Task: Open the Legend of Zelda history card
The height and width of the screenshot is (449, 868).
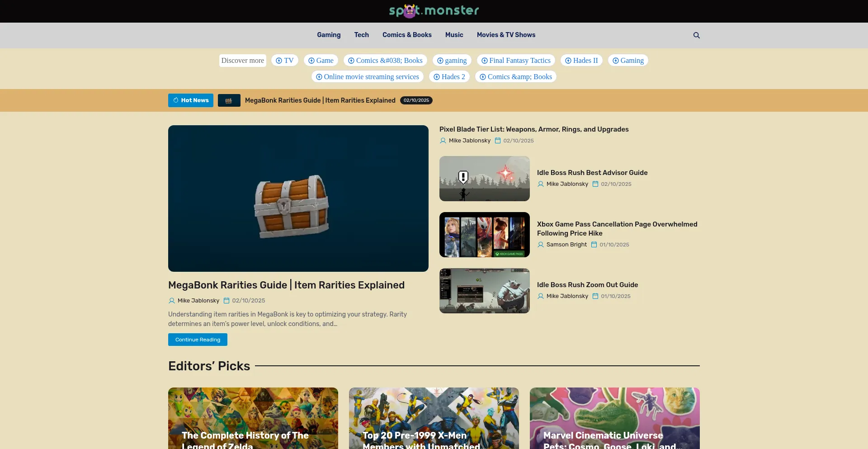Action: click(x=253, y=418)
